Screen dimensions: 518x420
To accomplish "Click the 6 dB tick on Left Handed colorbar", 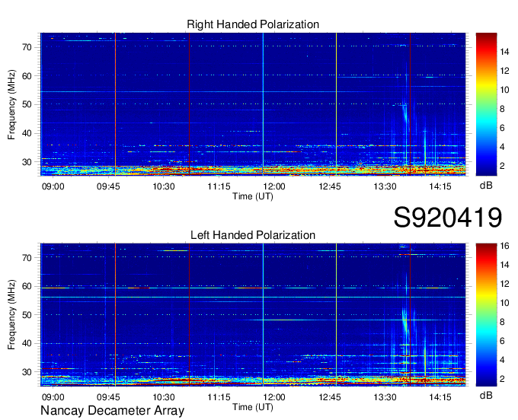I will 503,341.
